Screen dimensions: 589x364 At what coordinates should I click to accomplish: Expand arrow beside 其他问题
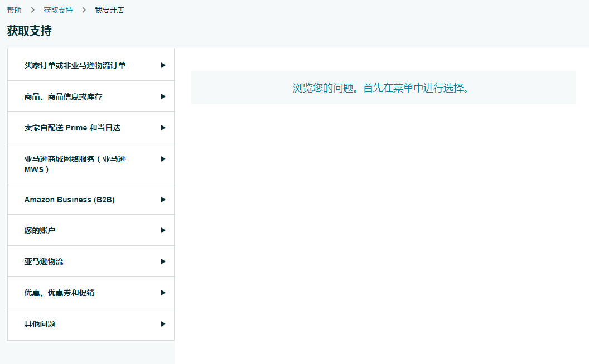(x=163, y=324)
